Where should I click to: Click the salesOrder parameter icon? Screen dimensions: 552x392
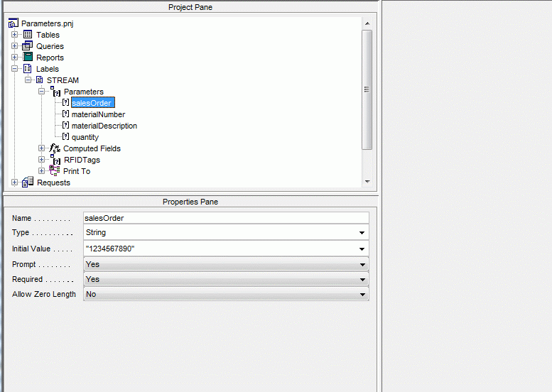click(65, 102)
